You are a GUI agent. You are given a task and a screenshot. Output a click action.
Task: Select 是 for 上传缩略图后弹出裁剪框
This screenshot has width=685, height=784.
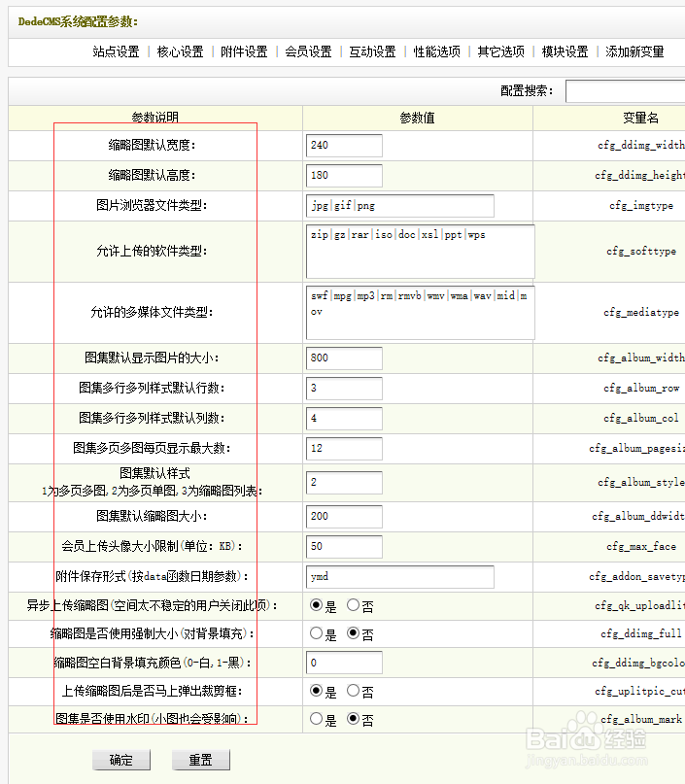[x=316, y=691]
